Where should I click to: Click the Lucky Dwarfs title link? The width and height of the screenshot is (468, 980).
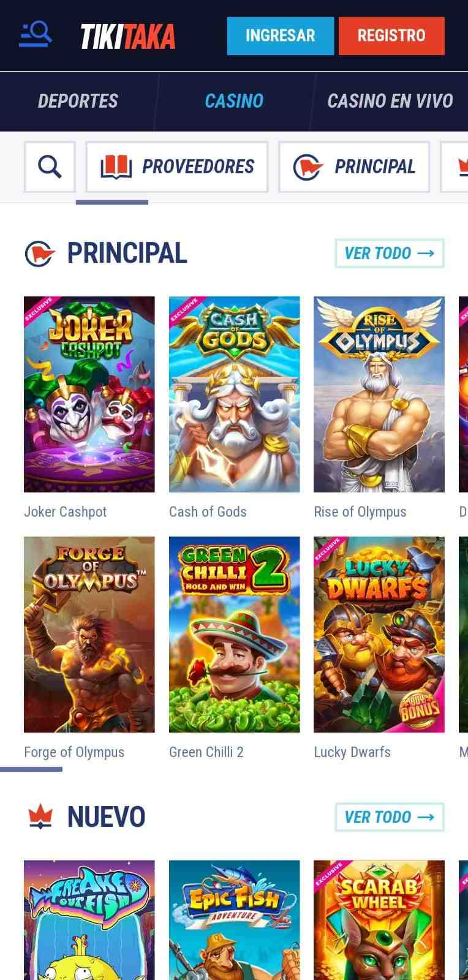point(352,752)
